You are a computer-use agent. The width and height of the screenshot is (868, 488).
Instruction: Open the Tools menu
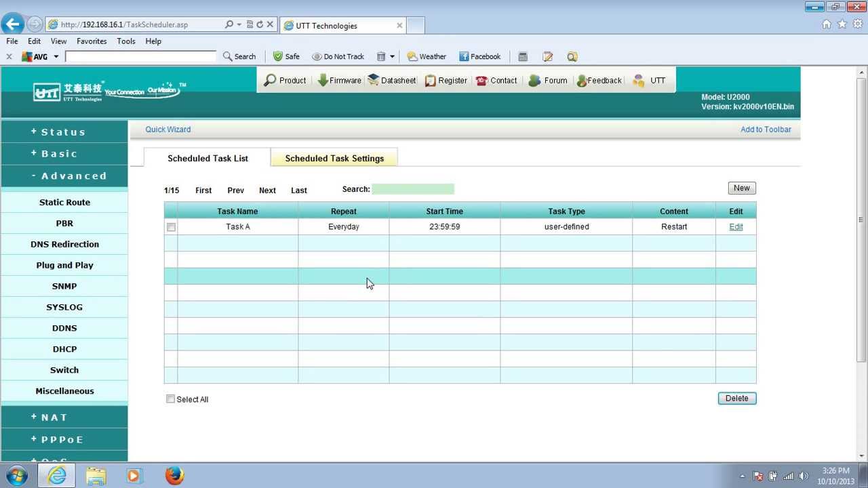point(126,41)
